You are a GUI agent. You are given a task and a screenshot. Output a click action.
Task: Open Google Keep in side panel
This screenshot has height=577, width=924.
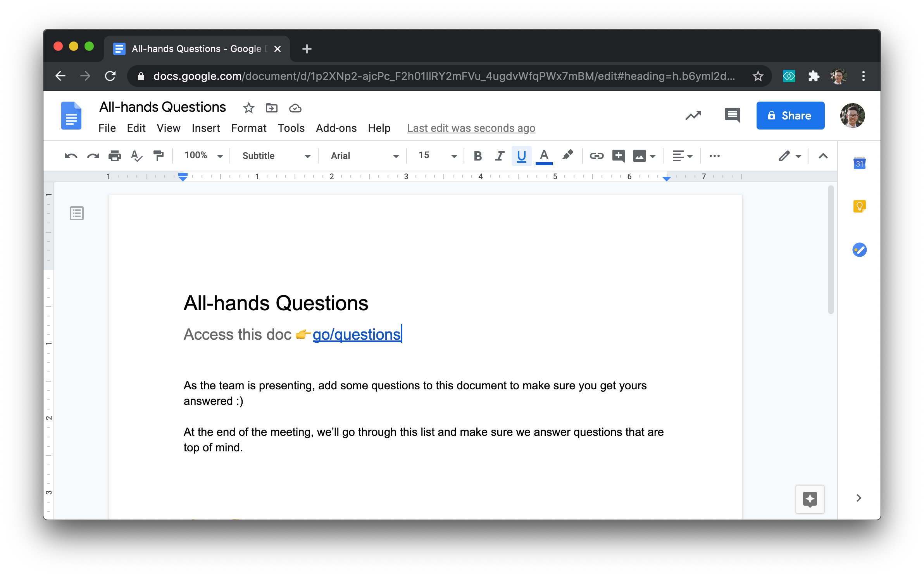859,206
